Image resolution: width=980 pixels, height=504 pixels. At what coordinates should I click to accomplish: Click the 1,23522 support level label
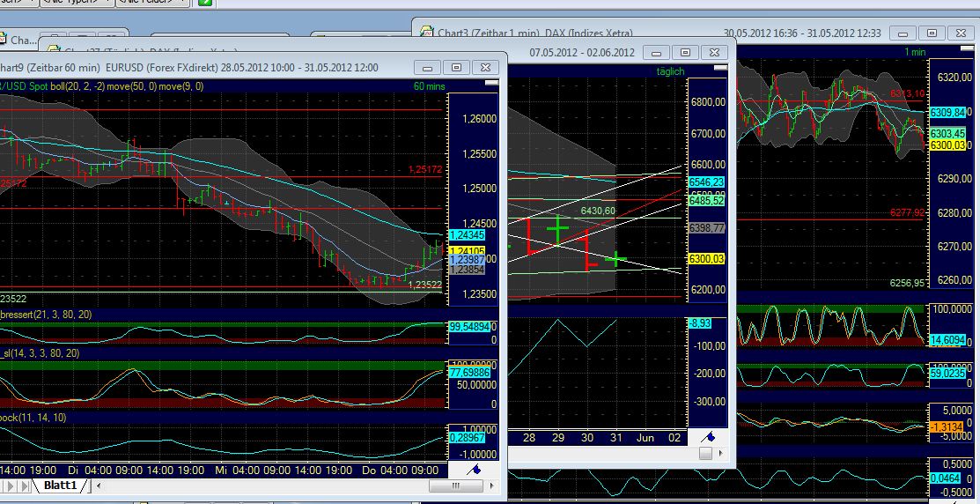pos(425,285)
